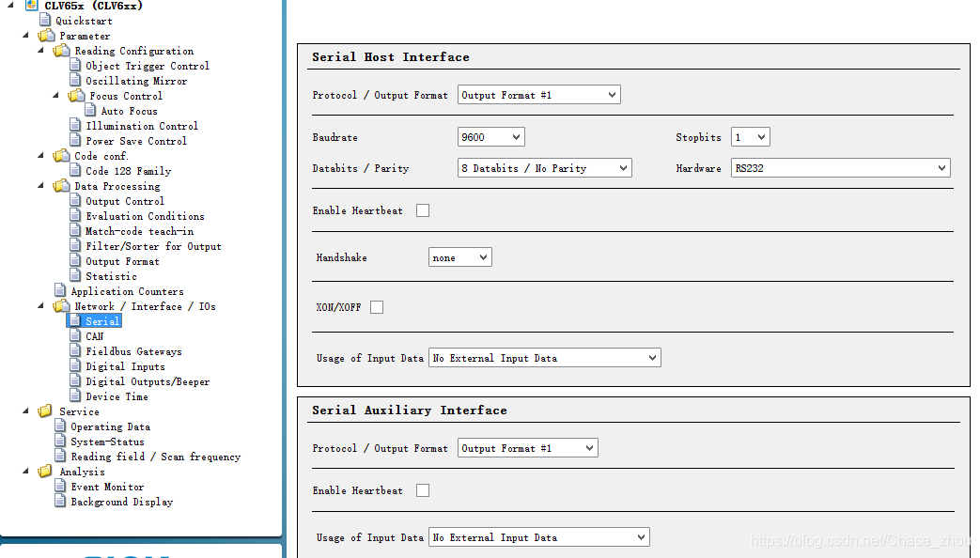Select Serial in the tree
This screenshot has width=980, height=558.
click(x=101, y=321)
